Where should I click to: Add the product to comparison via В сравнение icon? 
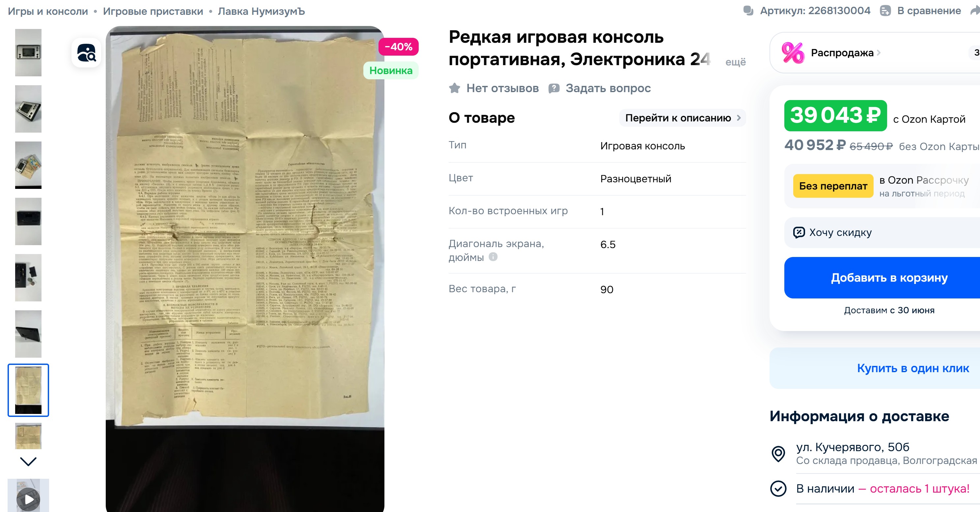[885, 11]
